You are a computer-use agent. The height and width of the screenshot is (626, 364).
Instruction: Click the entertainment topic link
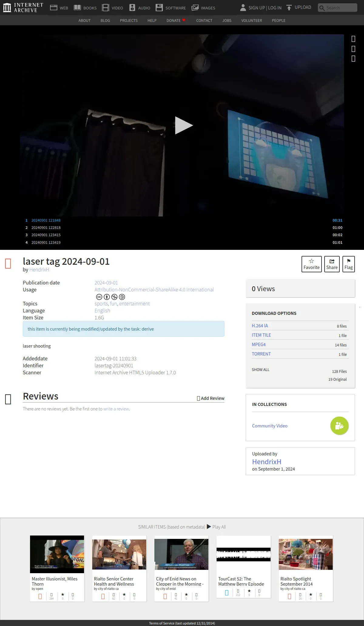coord(134,304)
